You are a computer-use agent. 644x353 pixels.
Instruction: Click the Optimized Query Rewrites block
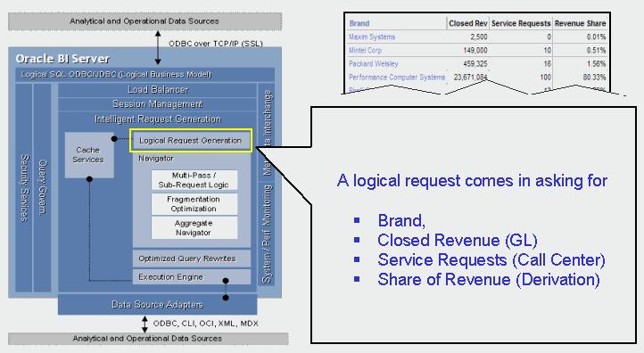pyautogui.click(x=192, y=259)
